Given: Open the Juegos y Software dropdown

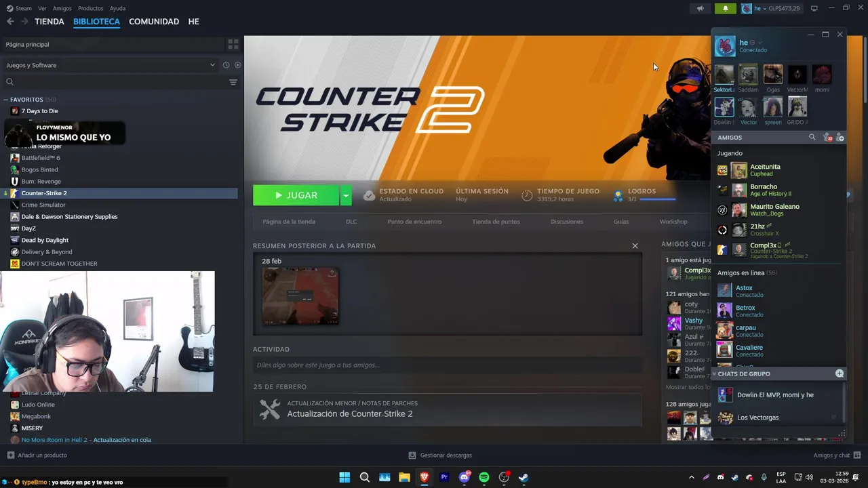Looking at the screenshot, I should 110,65.
